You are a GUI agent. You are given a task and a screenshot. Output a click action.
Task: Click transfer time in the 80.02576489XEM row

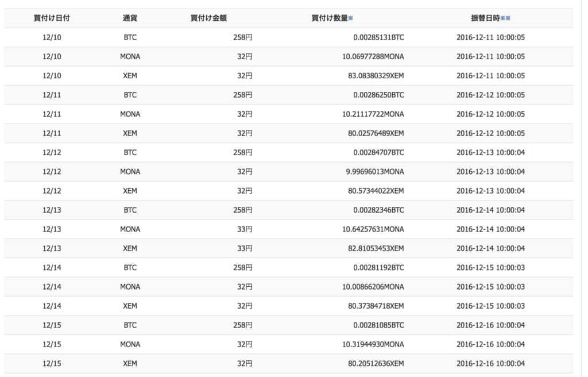pyautogui.click(x=490, y=133)
